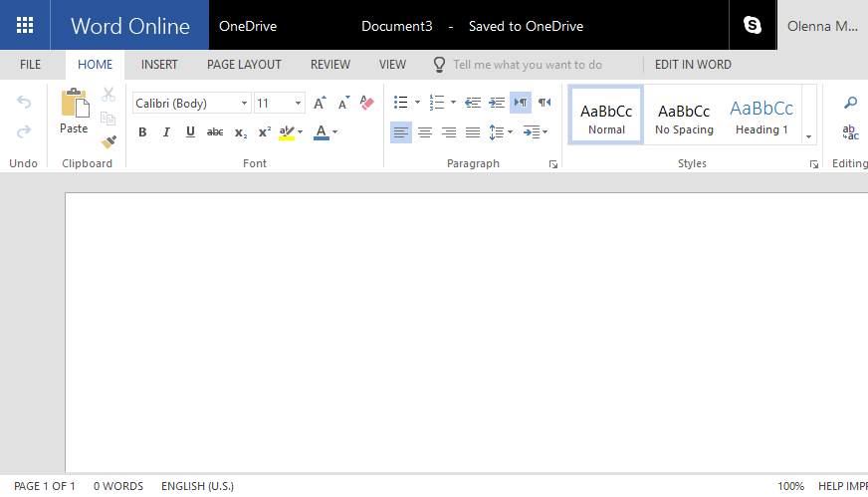Go to the OneDrive link
This screenshot has height=497, width=868.
click(x=248, y=26)
